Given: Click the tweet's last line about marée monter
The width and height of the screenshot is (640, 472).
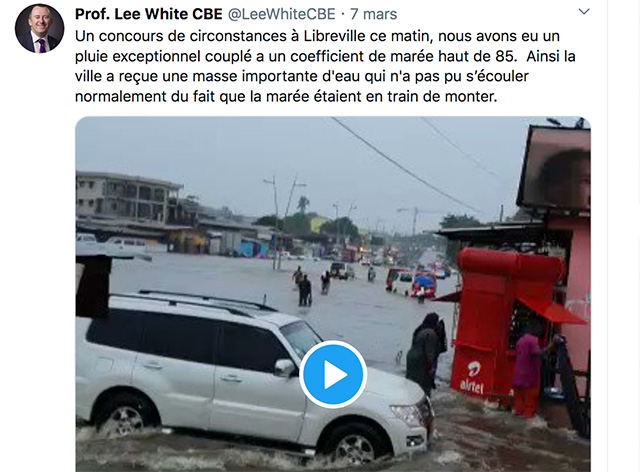Looking at the screenshot, I should point(286,96).
